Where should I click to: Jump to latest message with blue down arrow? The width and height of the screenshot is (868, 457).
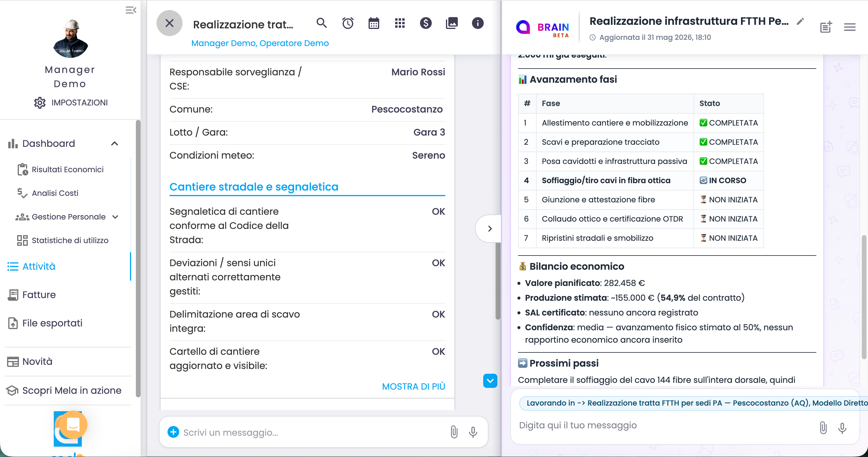(x=490, y=381)
